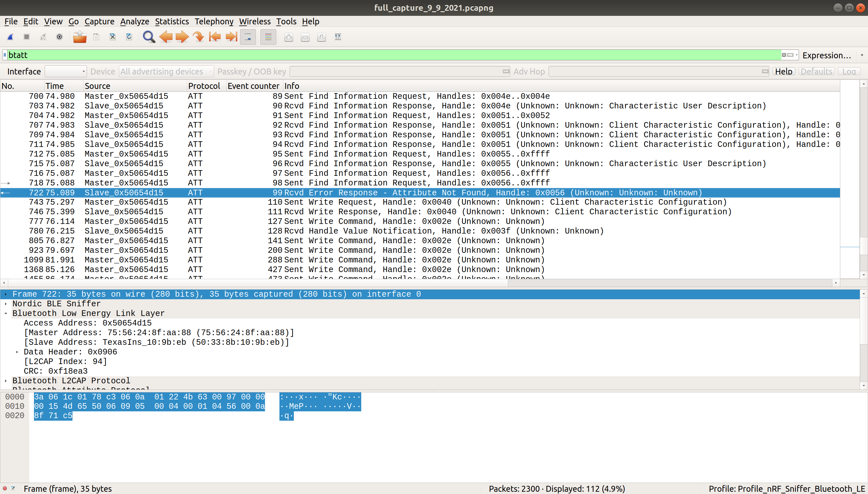Zoom out on packet text
This screenshot has width=868, height=494.
[305, 37]
